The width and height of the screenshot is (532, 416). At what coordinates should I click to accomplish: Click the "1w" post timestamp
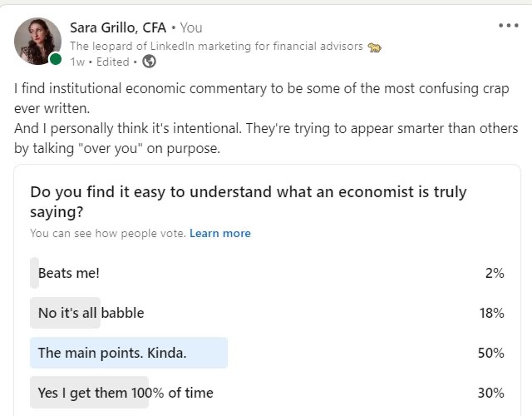coord(77,62)
